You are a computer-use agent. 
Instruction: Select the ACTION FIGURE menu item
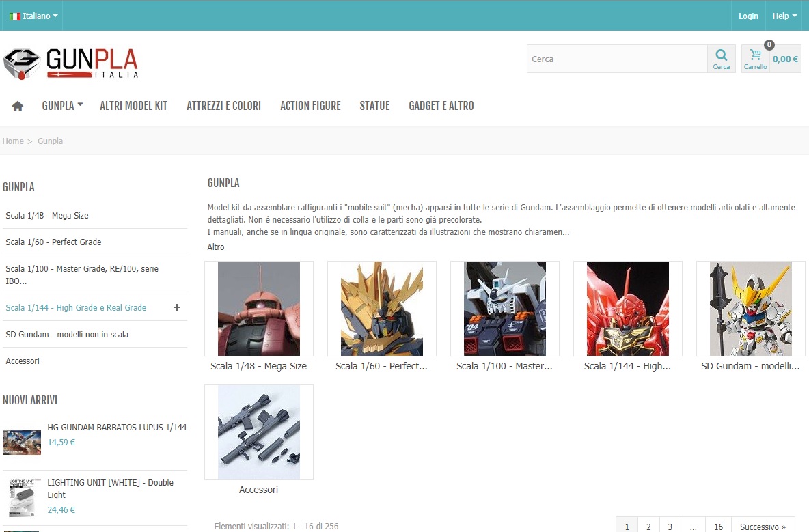(310, 105)
